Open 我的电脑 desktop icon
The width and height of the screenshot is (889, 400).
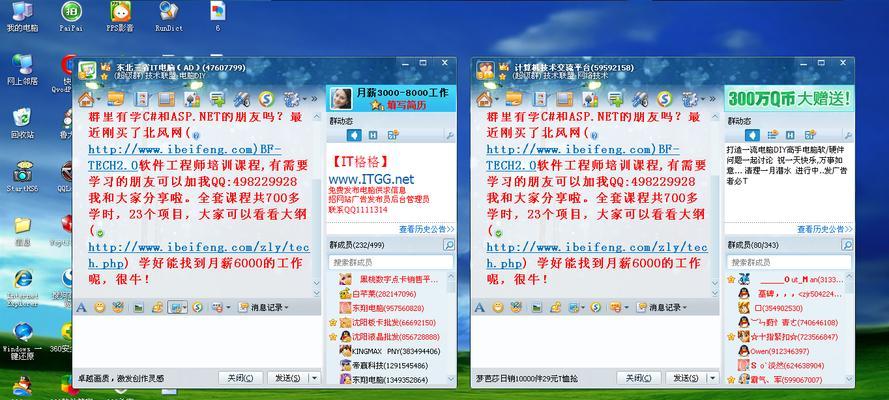pos(22,16)
